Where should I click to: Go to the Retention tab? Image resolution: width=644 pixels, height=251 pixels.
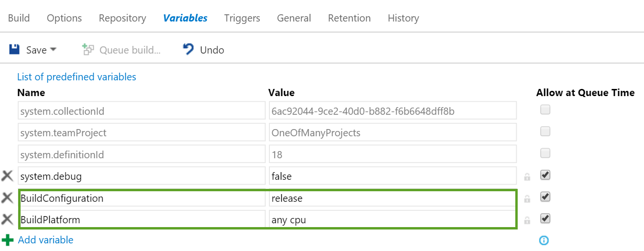click(x=349, y=18)
